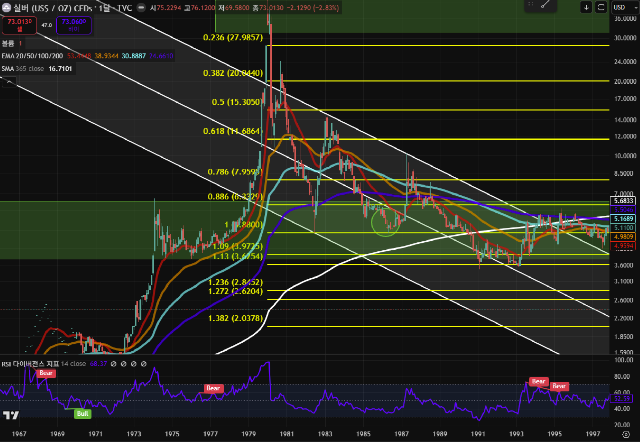Click the 5.6833 price label on scale
This screenshot has width=640, height=442.
[x=623, y=201]
